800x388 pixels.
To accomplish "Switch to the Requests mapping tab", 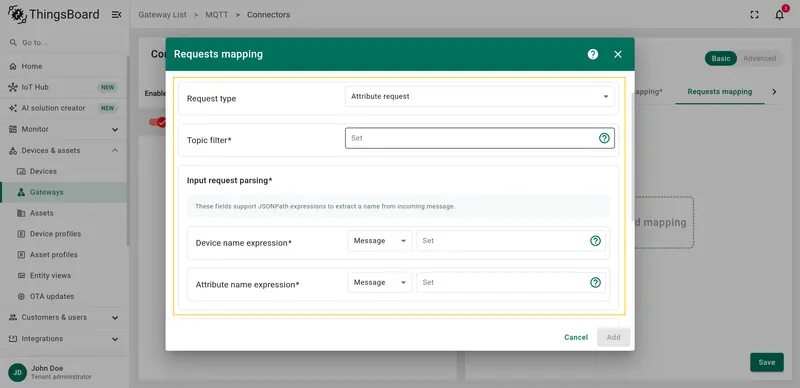I will (x=719, y=92).
